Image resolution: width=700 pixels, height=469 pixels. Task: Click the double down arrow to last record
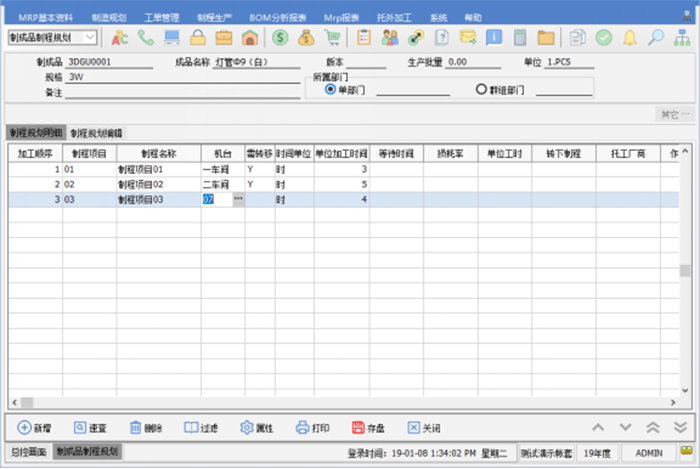coord(680,428)
